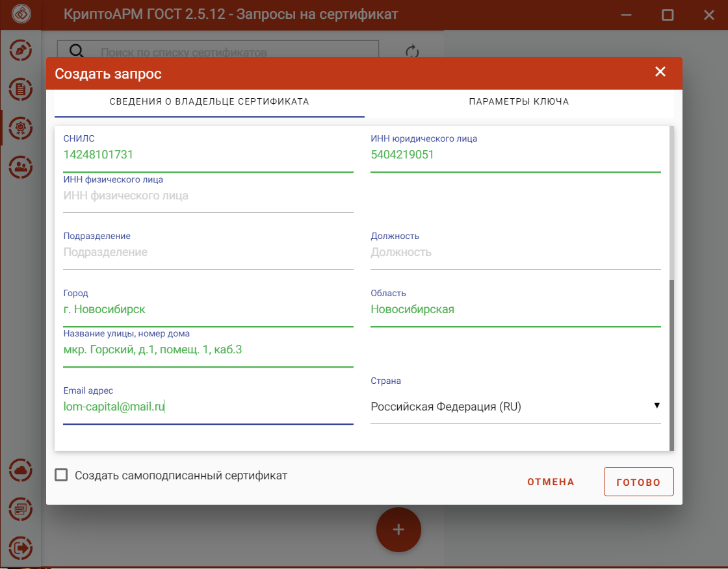Open the Страна country dropdown
The image size is (728, 569).
[515, 407]
